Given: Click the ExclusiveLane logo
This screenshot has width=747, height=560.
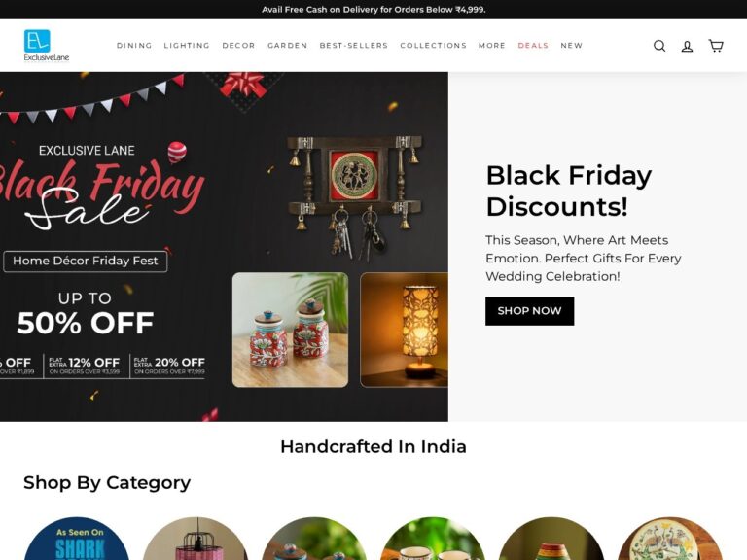Looking at the screenshot, I should (47, 46).
